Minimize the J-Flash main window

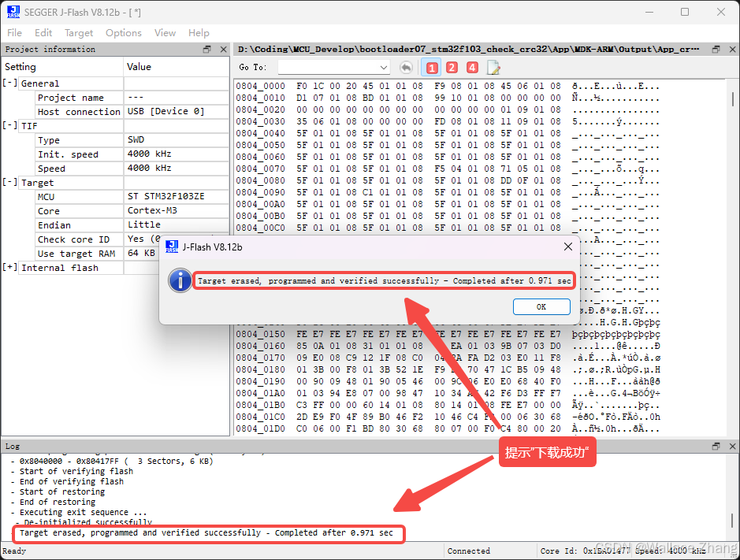(x=649, y=12)
